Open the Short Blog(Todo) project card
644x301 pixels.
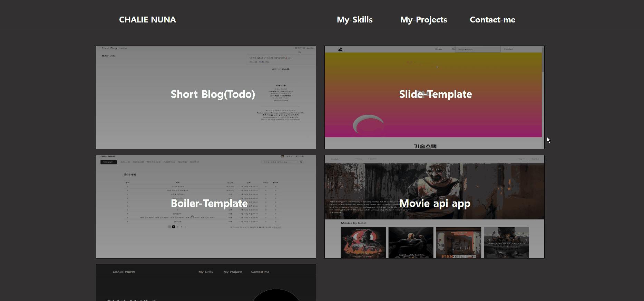[206, 97]
